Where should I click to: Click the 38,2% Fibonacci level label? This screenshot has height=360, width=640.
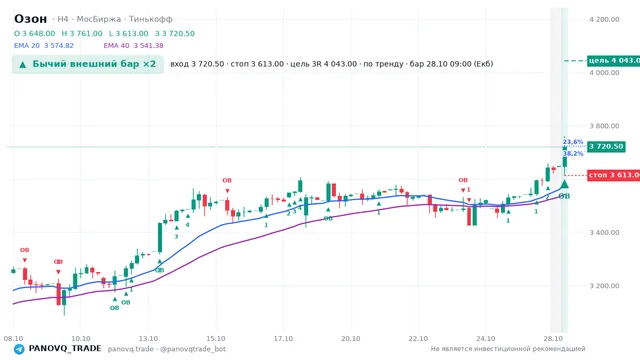click(x=573, y=154)
